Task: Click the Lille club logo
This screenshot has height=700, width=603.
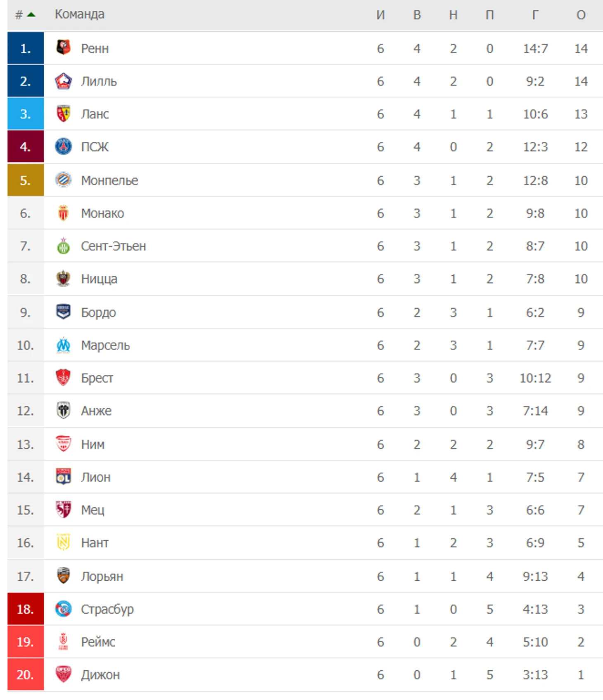Action: [x=63, y=81]
